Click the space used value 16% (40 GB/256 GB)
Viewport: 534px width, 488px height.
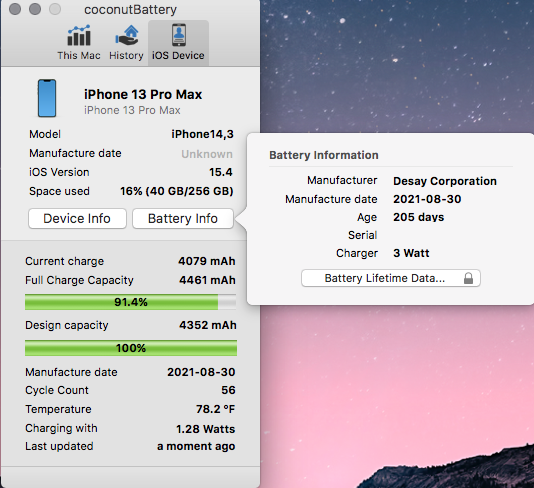[177, 191]
